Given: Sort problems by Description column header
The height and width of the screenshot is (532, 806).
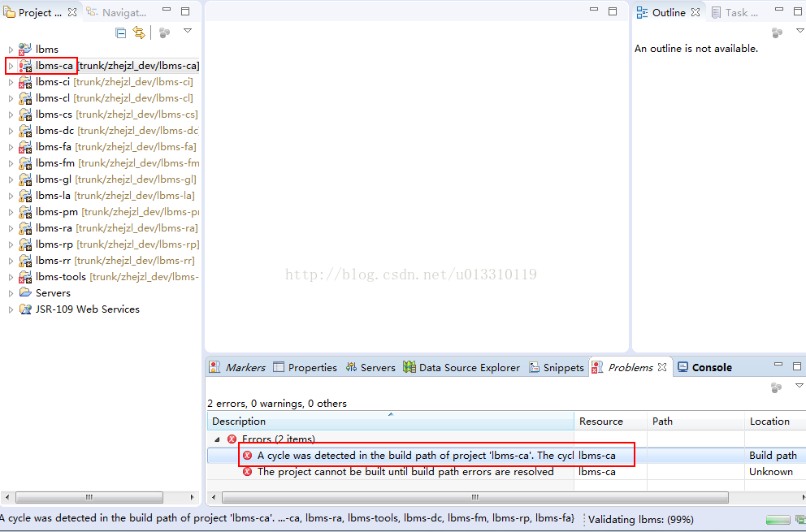Looking at the screenshot, I should 391,421.
